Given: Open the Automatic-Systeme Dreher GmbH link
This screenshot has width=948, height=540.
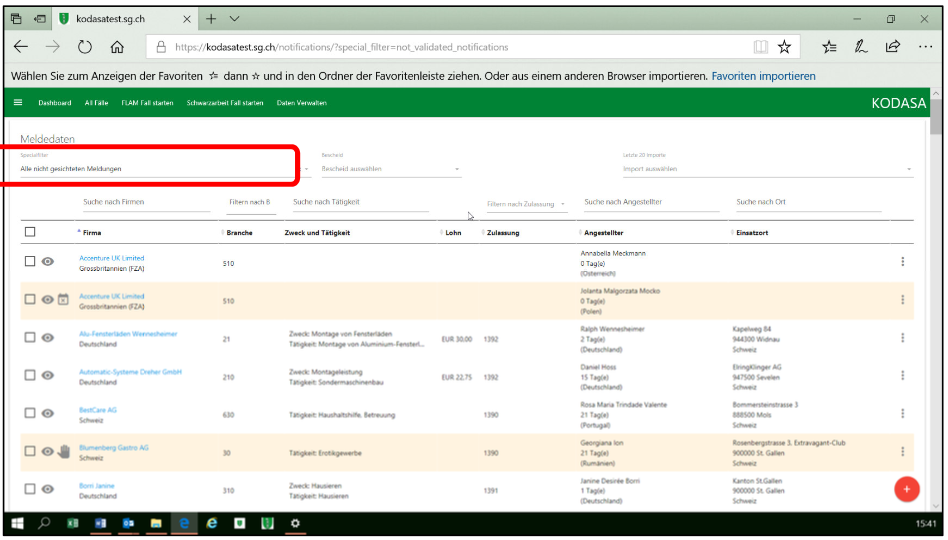Looking at the screenshot, I should point(130,372).
